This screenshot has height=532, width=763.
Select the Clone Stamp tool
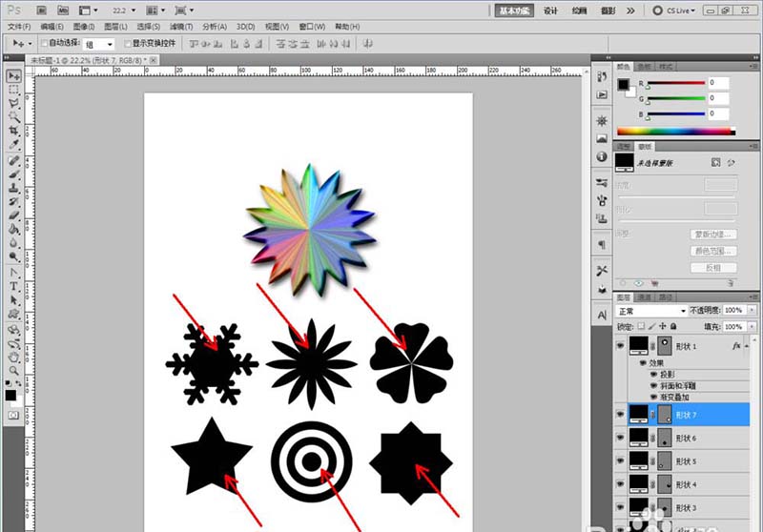tap(14, 190)
